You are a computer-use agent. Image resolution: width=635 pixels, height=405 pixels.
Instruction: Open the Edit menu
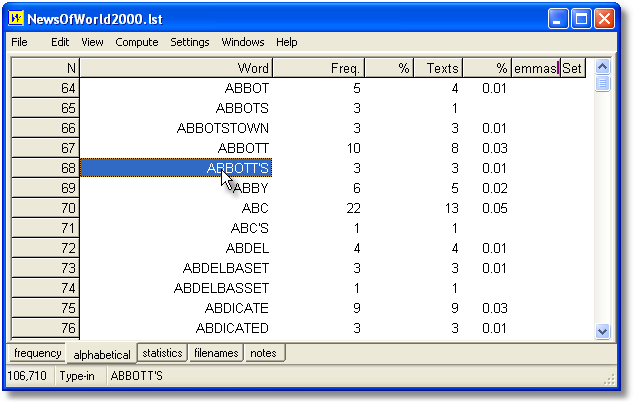click(x=60, y=42)
